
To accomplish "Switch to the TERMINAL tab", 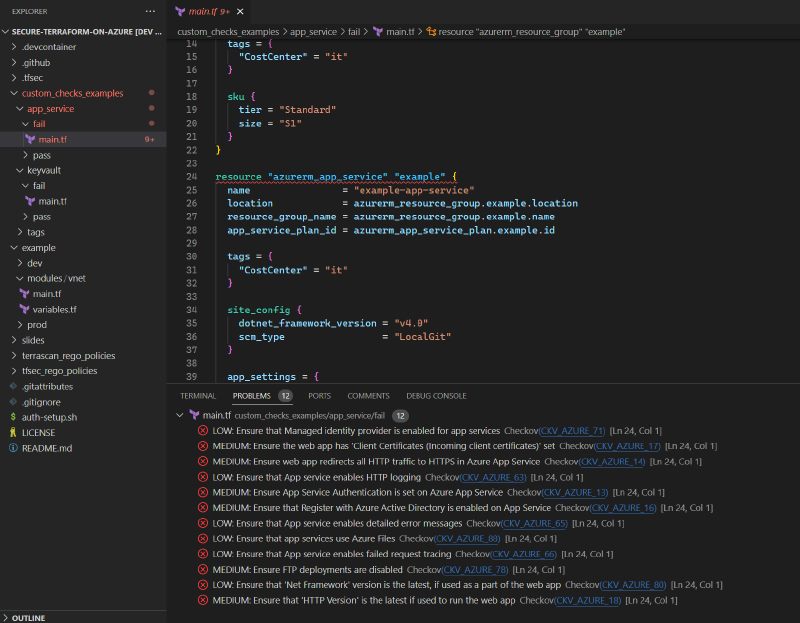I will [x=197, y=396].
